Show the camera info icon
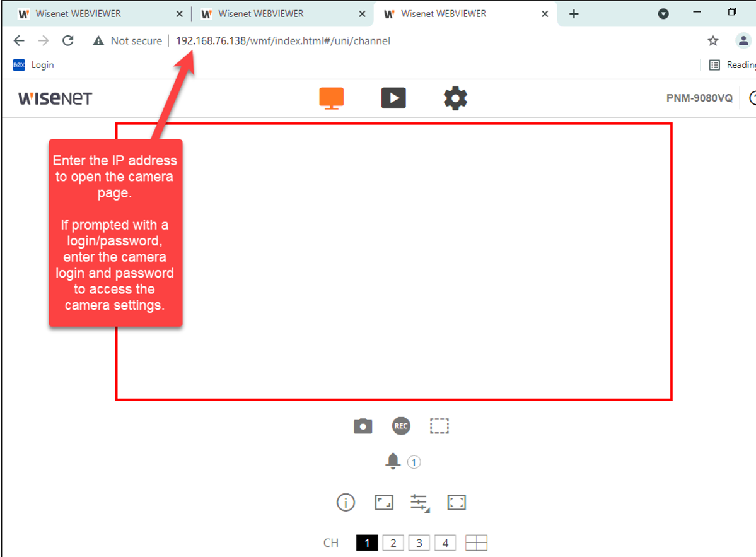Viewport: 756px width, 557px height. coord(346,503)
